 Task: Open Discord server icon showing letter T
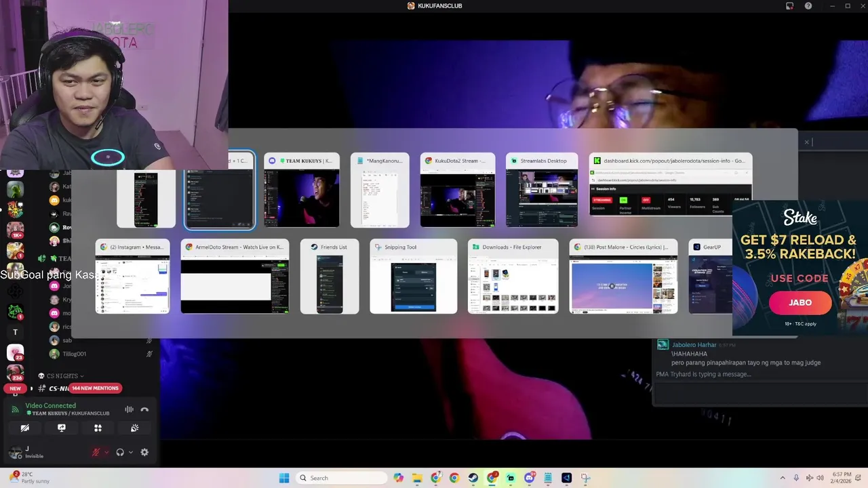[15, 332]
